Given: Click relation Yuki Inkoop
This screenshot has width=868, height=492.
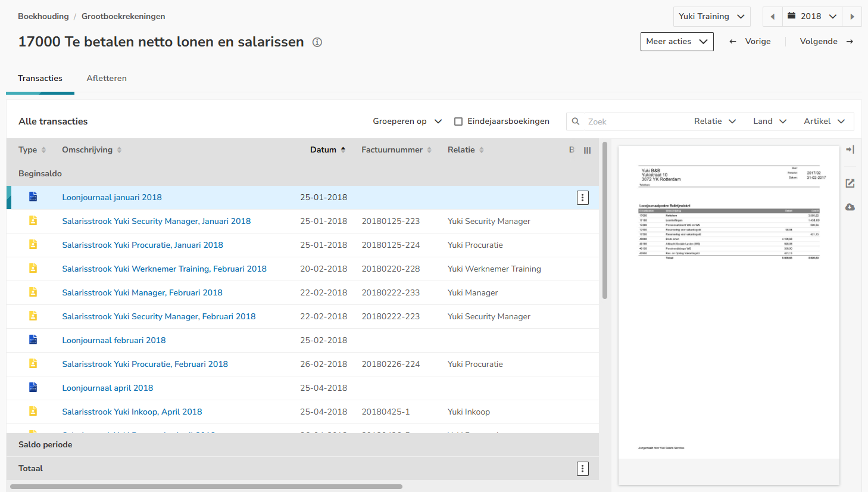Looking at the screenshot, I should pos(469,412).
